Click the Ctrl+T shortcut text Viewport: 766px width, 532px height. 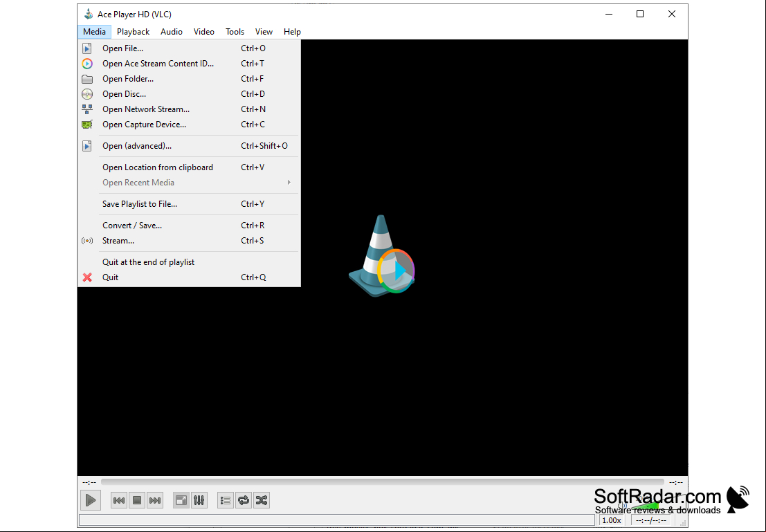tap(253, 64)
